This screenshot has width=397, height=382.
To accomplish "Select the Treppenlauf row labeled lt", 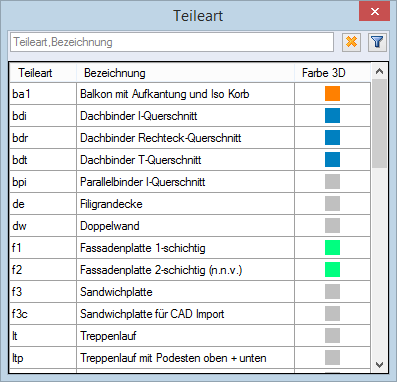I will click(x=190, y=336).
